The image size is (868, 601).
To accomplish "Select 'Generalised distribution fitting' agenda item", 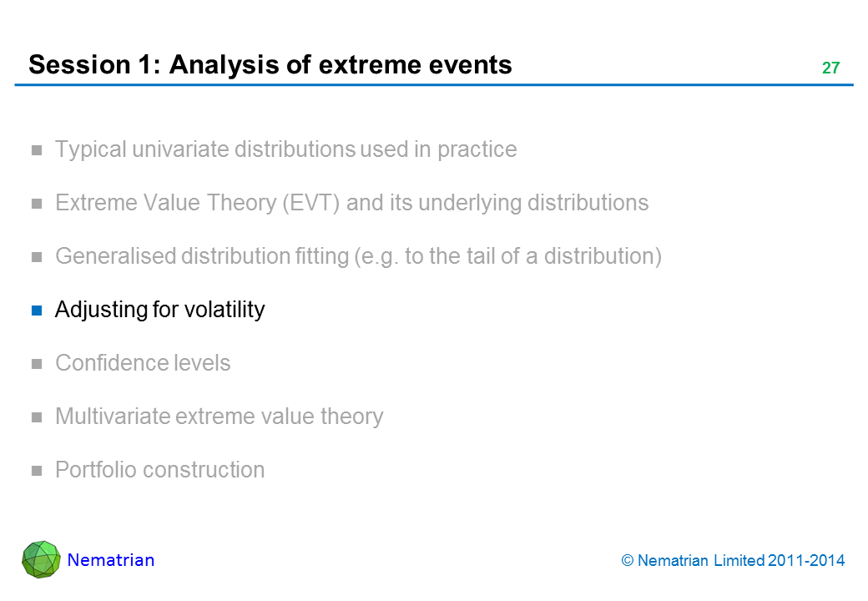I will [x=358, y=256].
